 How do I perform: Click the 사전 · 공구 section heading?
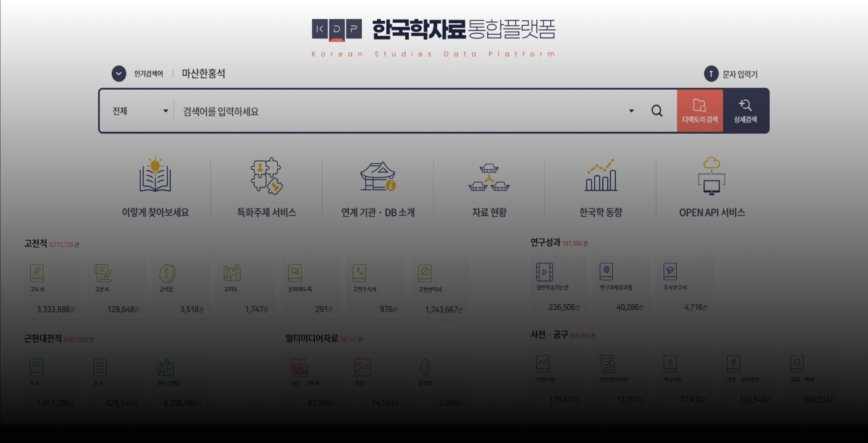click(549, 334)
